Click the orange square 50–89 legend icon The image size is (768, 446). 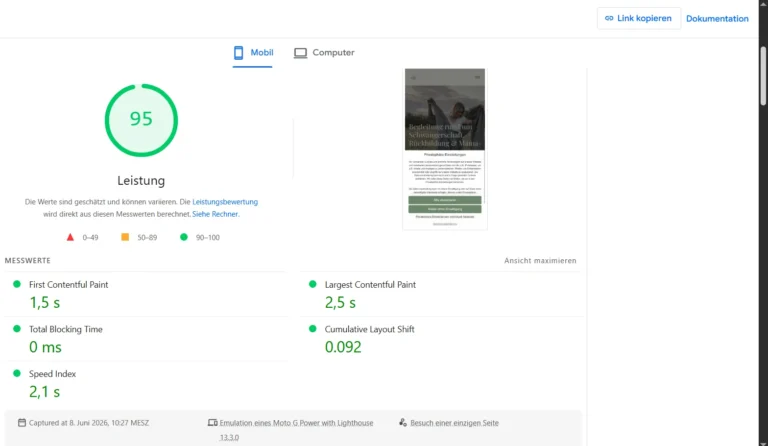125,237
